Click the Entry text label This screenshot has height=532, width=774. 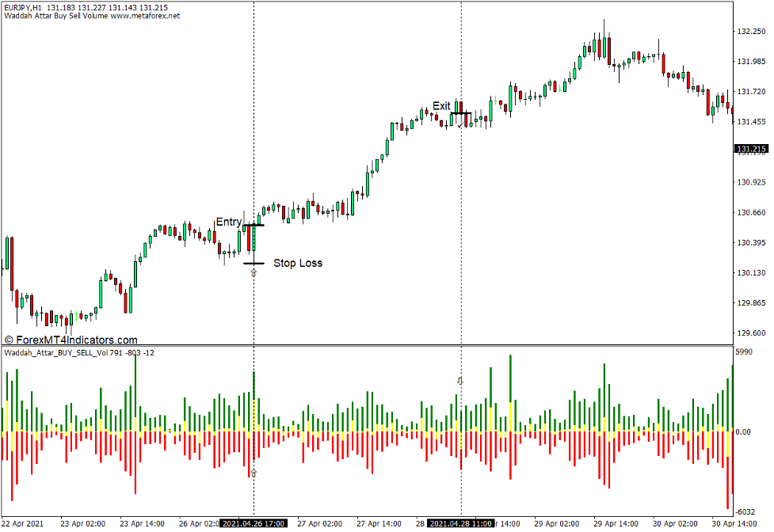point(231,221)
